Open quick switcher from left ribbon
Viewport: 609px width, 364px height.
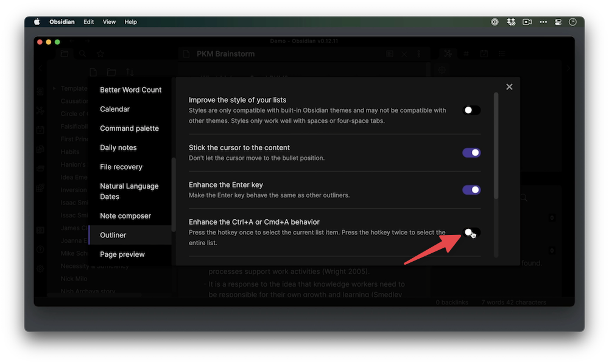tap(40, 91)
